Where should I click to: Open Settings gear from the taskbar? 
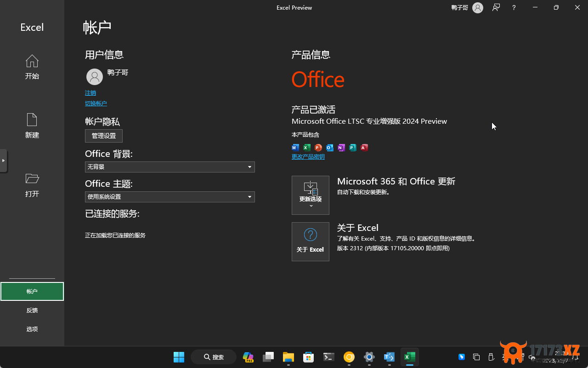click(x=369, y=357)
